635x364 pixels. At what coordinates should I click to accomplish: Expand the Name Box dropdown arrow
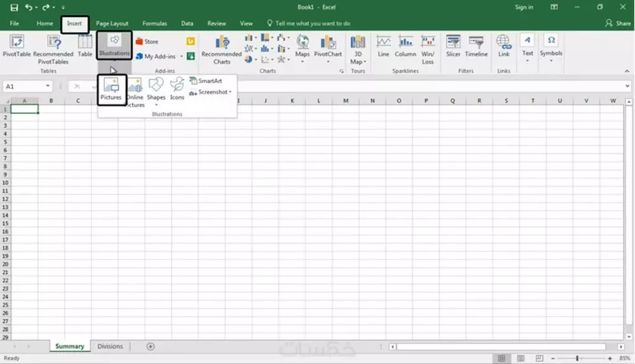(x=48, y=86)
